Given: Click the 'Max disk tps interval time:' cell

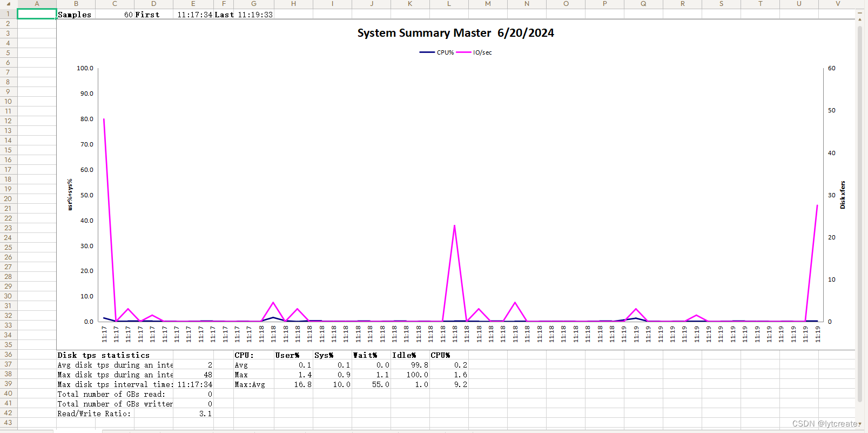Looking at the screenshot, I should point(115,384).
